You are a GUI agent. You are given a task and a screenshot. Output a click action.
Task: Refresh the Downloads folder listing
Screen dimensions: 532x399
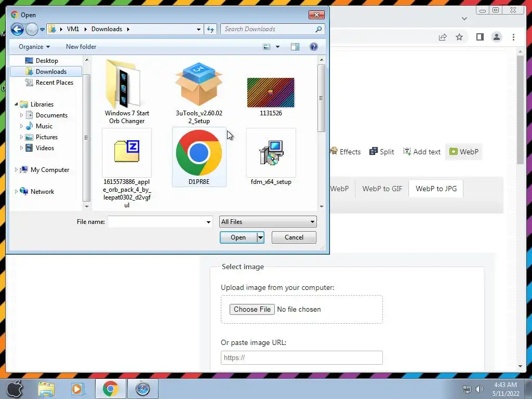coord(210,29)
